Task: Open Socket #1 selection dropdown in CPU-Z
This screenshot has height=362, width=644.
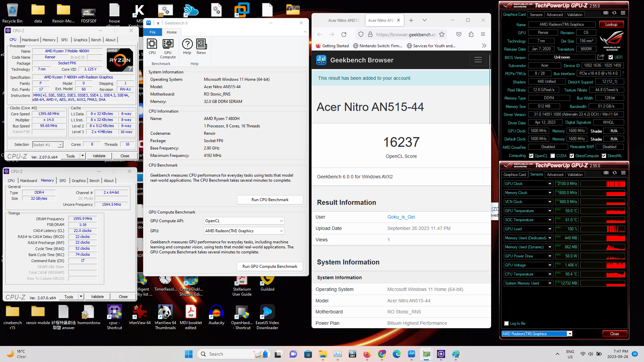Action: coord(48,145)
